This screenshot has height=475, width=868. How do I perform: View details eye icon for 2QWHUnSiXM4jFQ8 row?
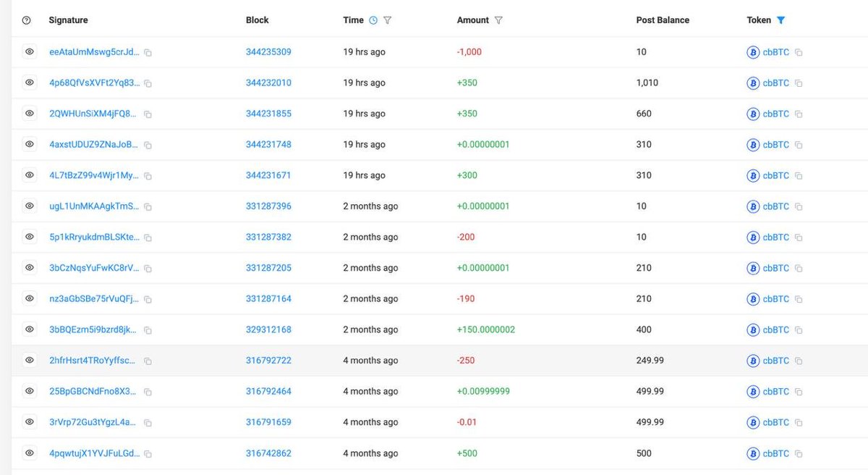click(30, 114)
